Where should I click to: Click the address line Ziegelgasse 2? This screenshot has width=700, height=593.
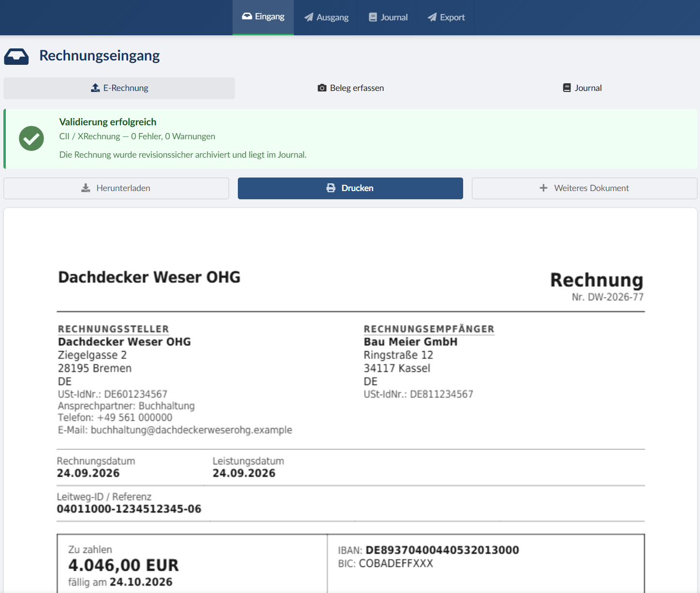click(92, 355)
